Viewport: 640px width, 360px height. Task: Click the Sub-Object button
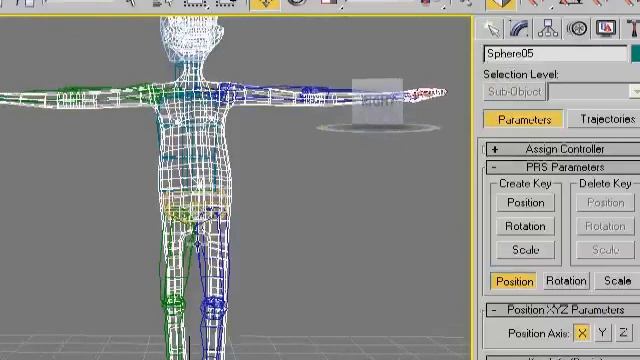click(514, 92)
